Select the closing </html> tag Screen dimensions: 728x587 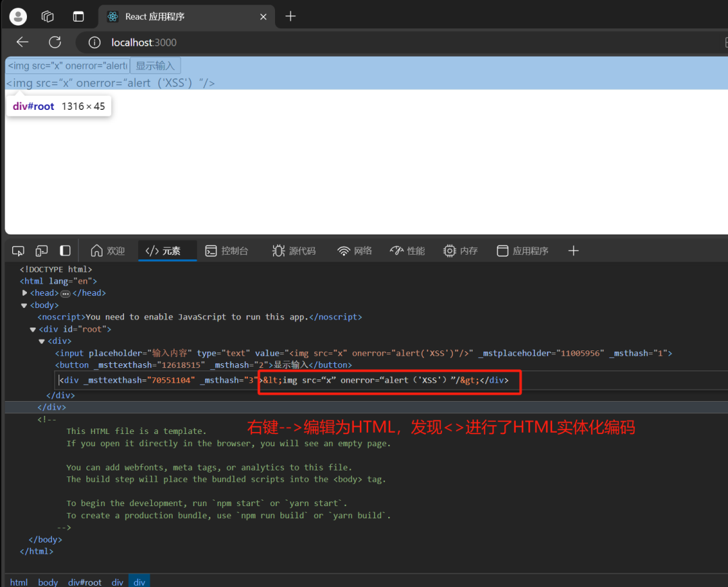(36, 551)
